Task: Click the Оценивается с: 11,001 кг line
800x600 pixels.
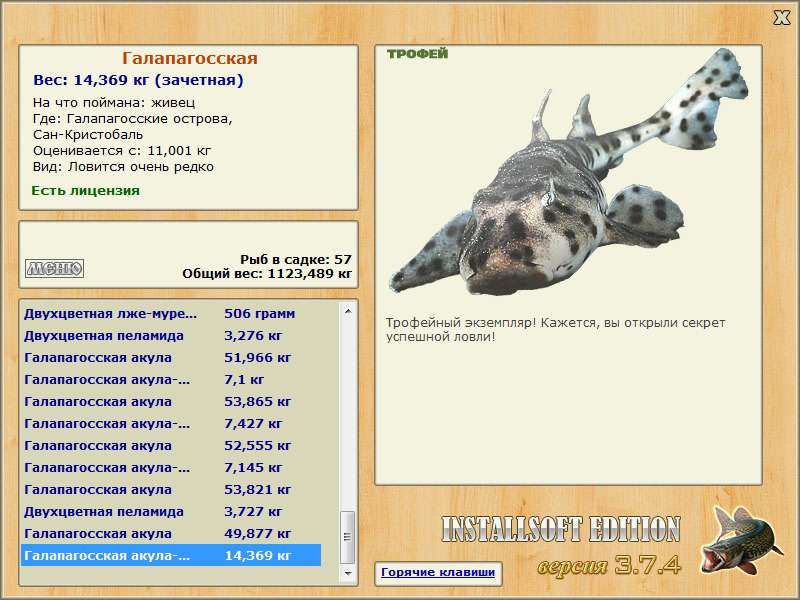Action: pyautogui.click(x=122, y=151)
